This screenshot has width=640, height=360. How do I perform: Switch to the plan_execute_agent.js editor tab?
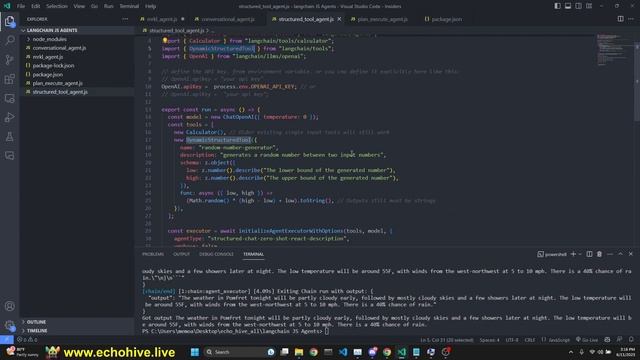point(382,19)
